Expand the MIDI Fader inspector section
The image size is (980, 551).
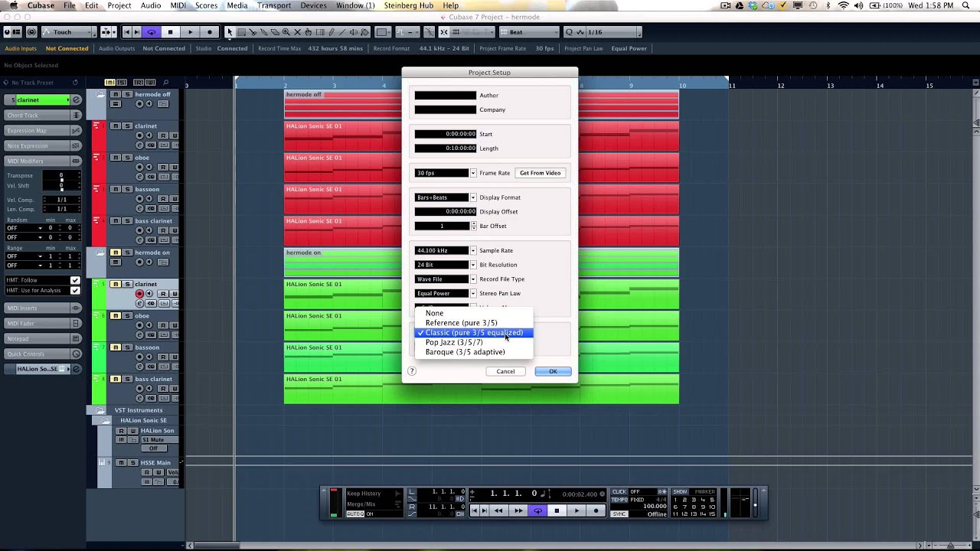(43, 323)
